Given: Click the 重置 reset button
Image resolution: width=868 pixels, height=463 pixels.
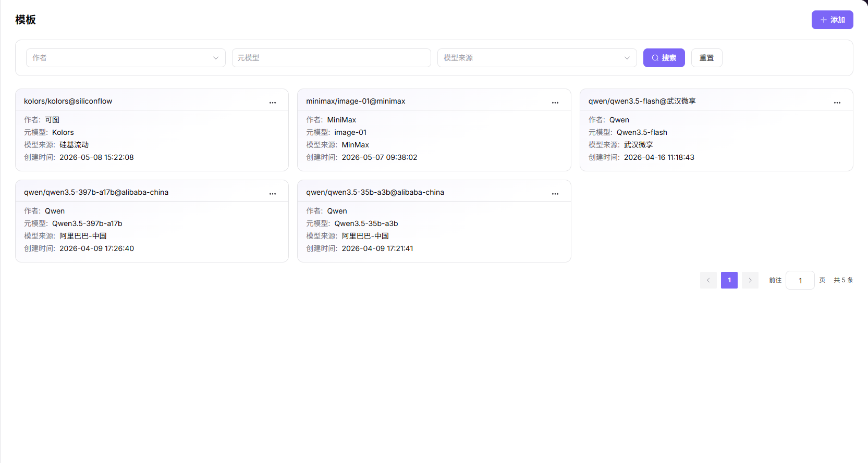Looking at the screenshot, I should [x=706, y=58].
